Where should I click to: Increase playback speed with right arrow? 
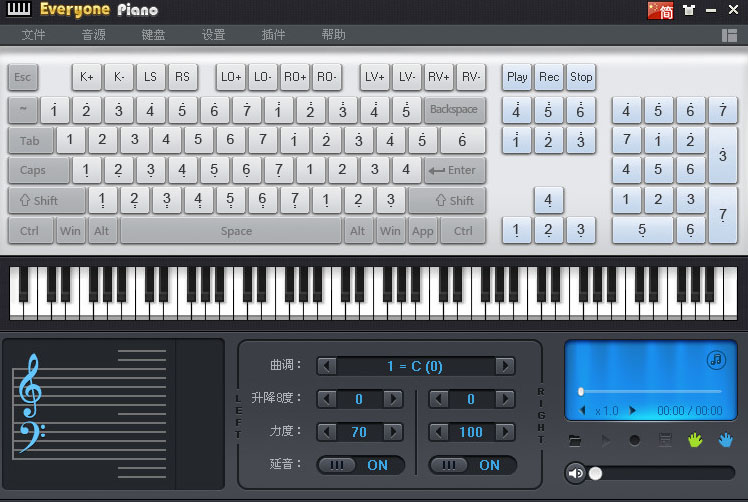coord(632,410)
